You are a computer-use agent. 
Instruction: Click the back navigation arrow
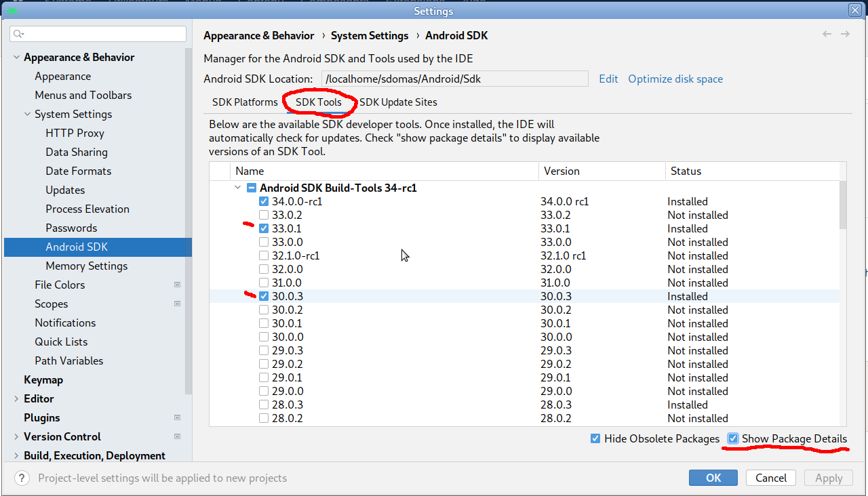[827, 34]
